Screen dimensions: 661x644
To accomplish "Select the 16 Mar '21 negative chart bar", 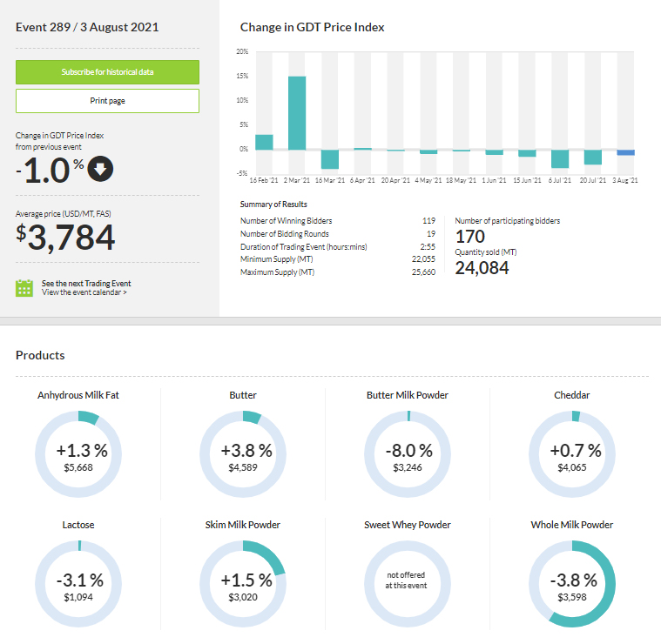I will pos(330,159).
